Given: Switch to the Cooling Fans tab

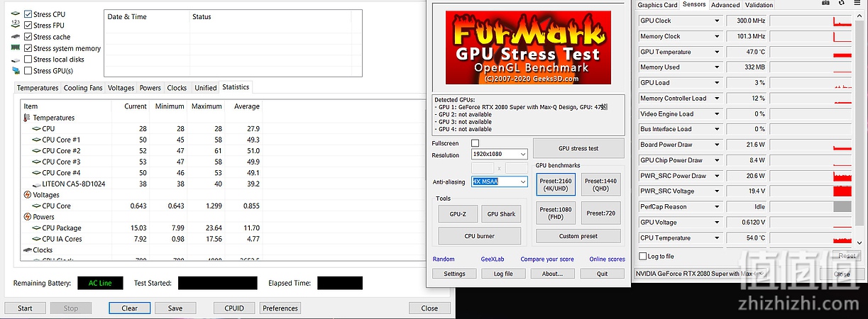Looking at the screenshot, I should point(83,88).
